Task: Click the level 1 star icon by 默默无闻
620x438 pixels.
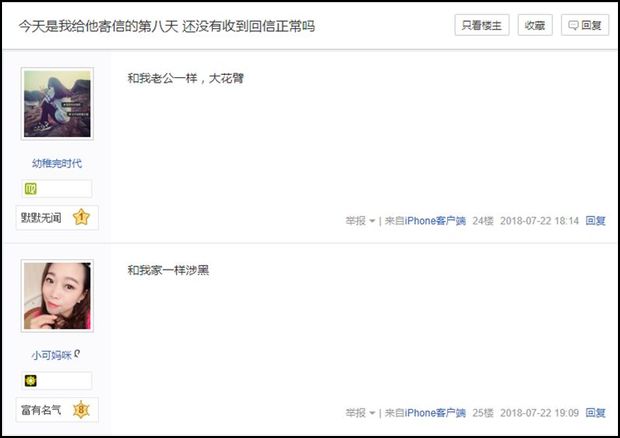Action: point(81,217)
